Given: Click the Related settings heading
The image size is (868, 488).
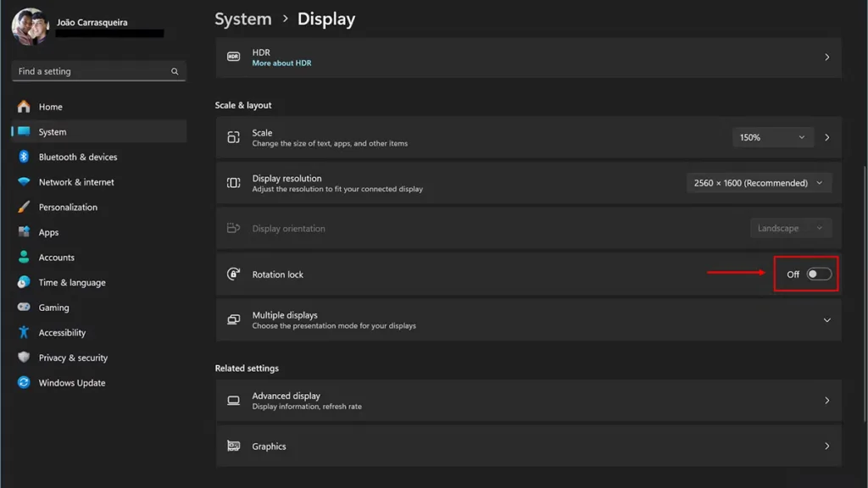Looking at the screenshot, I should 247,368.
